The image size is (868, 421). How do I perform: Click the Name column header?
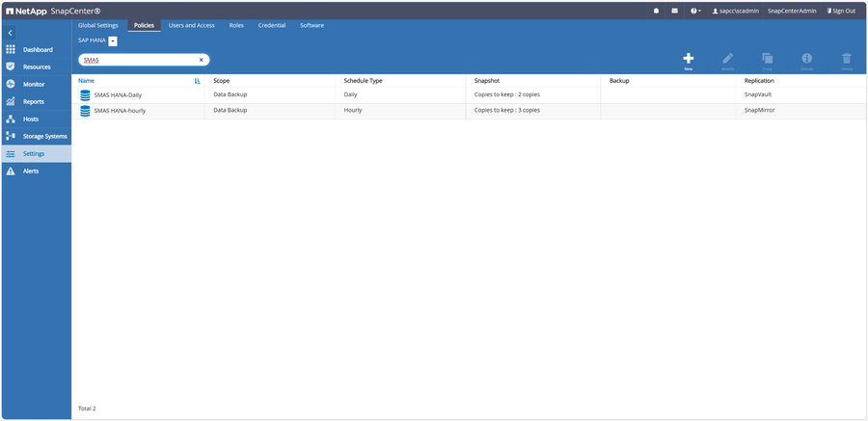(x=87, y=81)
